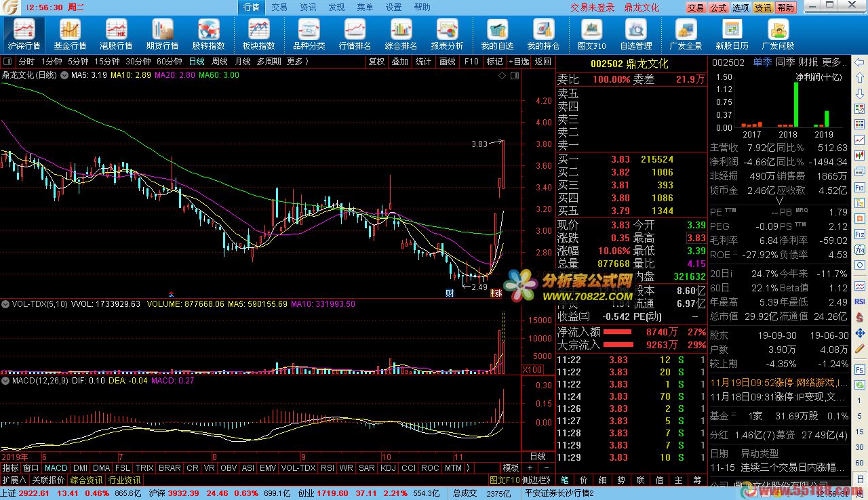
Task: Expand the 更多 periods dropdown
Action: [x=297, y=62]
